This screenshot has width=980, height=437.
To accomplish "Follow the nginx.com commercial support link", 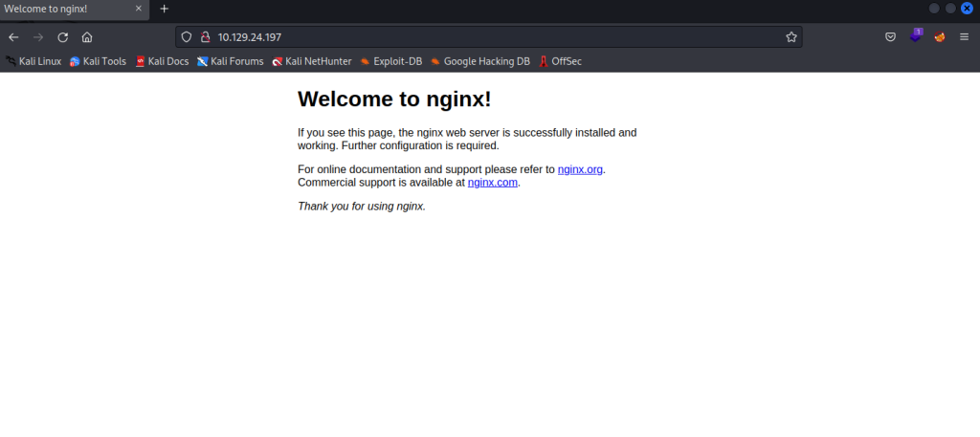I will click(x=492, y=183).
